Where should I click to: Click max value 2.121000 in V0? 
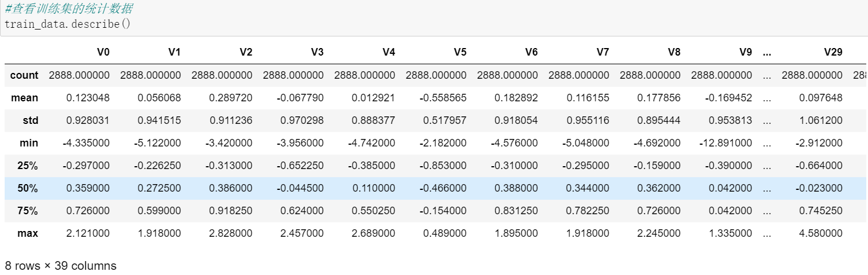pyautogui.click(x=88, y=233)
